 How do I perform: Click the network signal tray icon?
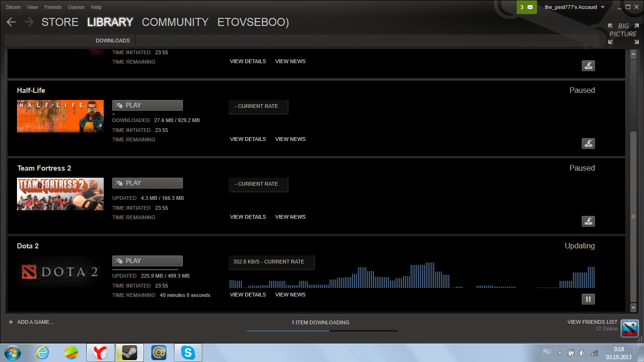click(594, 353)
